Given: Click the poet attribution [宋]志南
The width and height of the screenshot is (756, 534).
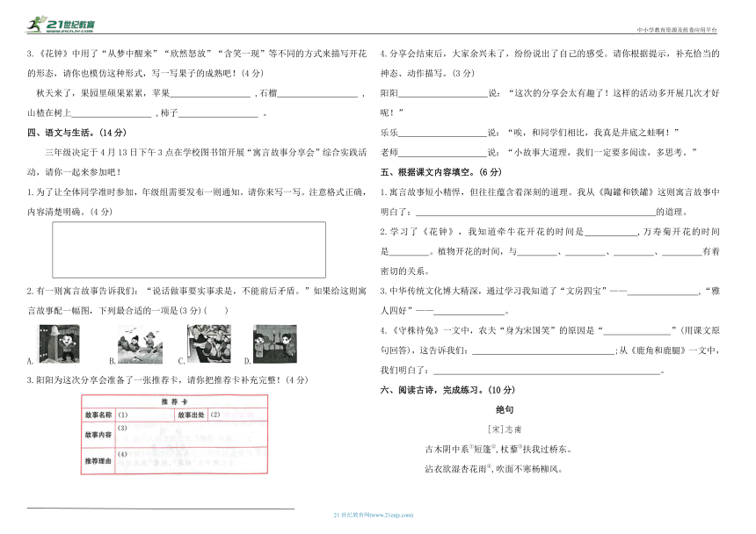Looking at the screenshot, I should coord(505,429).
